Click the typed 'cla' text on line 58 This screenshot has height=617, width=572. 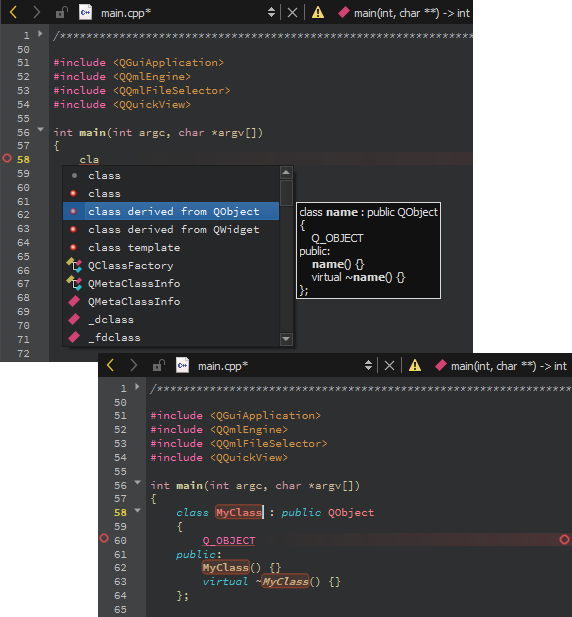89,160
